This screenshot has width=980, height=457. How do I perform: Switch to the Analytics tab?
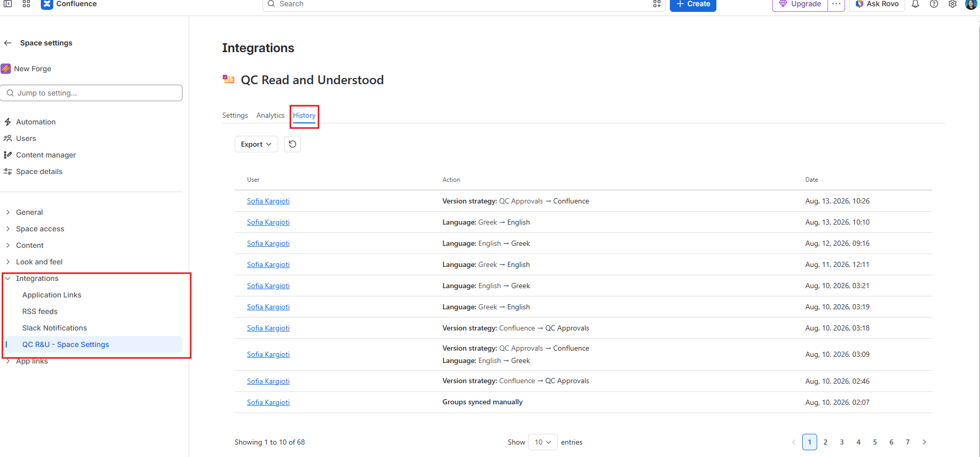point(270,115)
